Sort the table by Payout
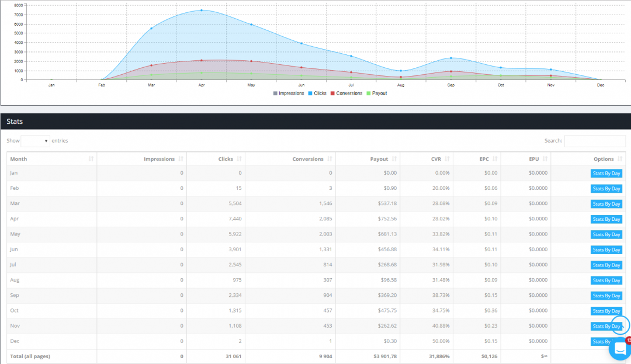 click(x=394, y=159)
